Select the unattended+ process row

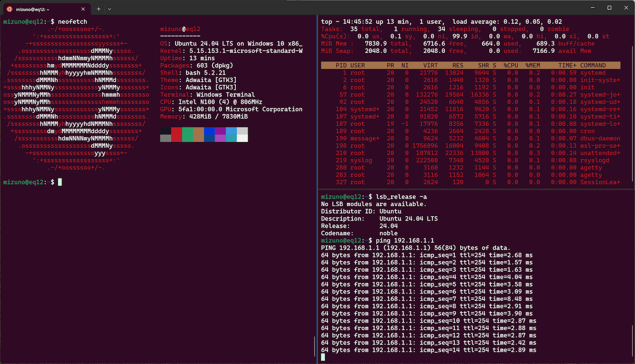click(x=471, y=153)
